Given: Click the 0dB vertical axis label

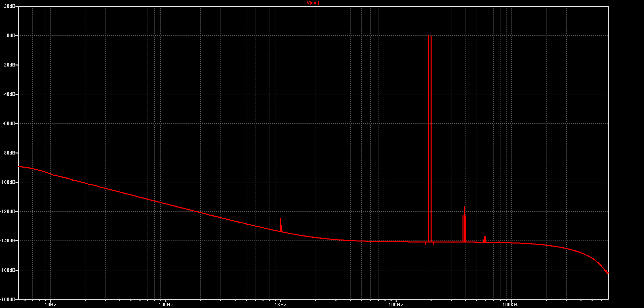Looking at the screenshot, I should 11,35.
